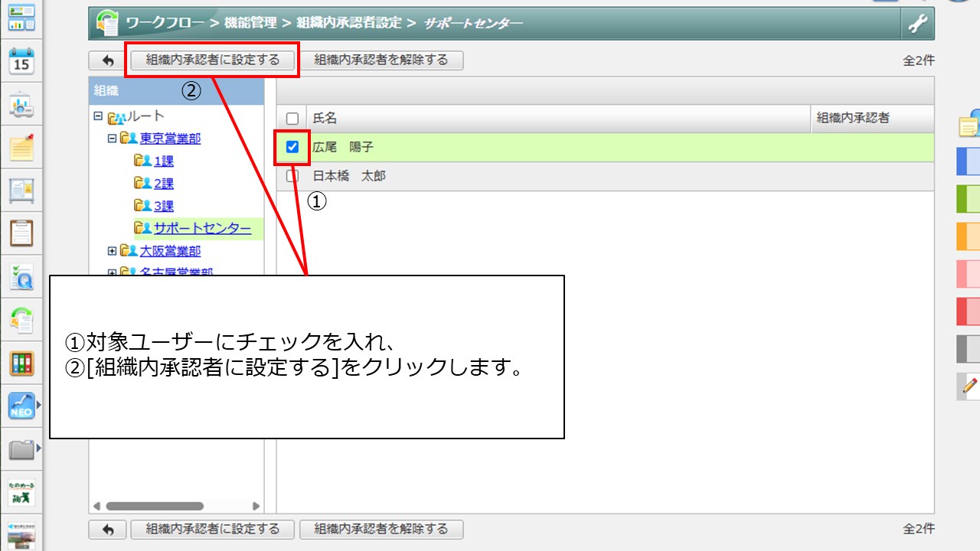Select the green color tab at right edge
The height and width of the screenshot is (551, 980).
(969, 199)
